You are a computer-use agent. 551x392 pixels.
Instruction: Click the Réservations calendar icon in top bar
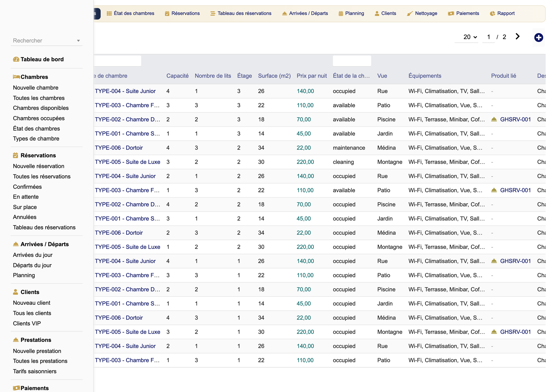tap(167, 13)
